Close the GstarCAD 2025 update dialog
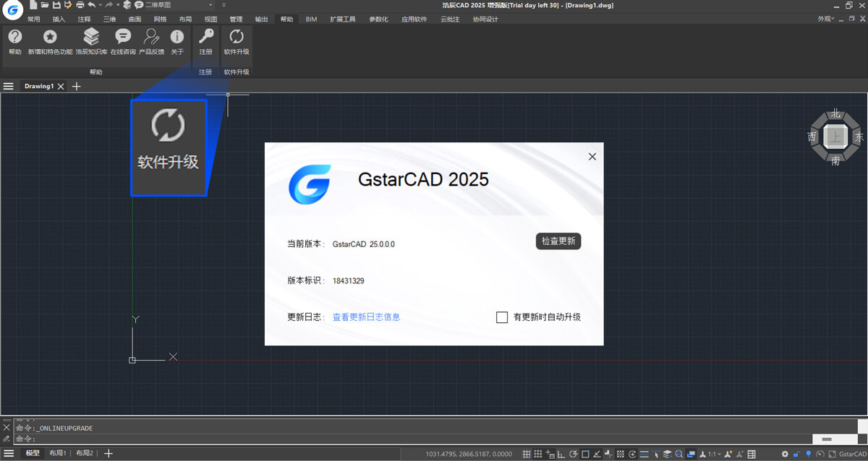The image size is (868, 461). pyautogui.click(x=592, y=156)
